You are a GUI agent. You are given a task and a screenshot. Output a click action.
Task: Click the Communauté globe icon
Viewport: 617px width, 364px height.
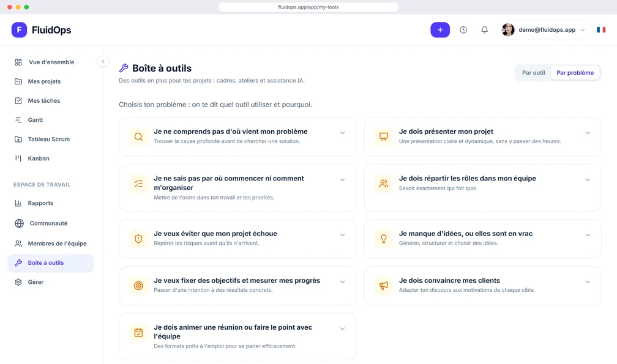[19, 223]
